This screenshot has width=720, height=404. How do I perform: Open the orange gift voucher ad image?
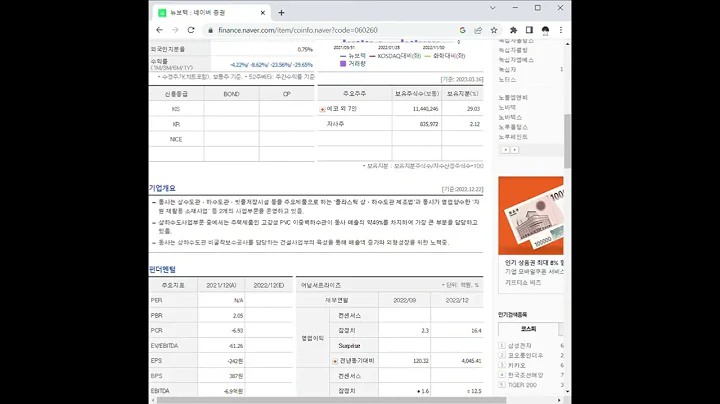point(531,215)
